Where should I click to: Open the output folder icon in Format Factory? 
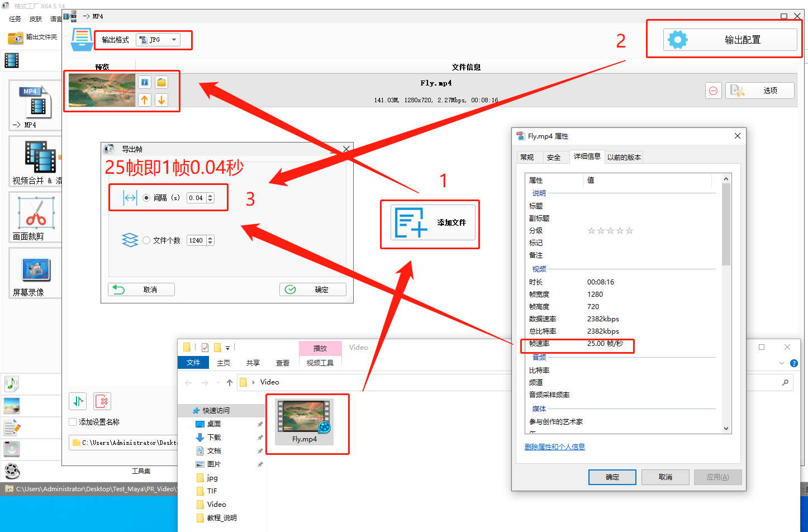pos(16,37)
